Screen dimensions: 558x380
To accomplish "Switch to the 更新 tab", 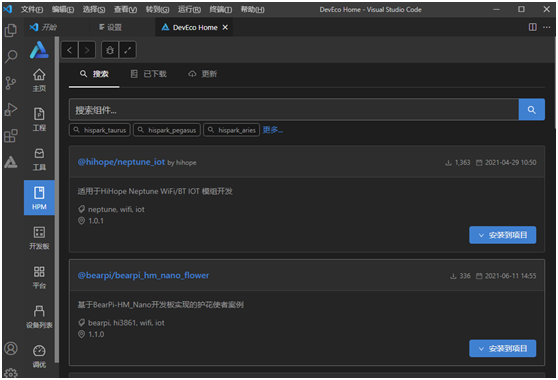I will click(202, 74).
